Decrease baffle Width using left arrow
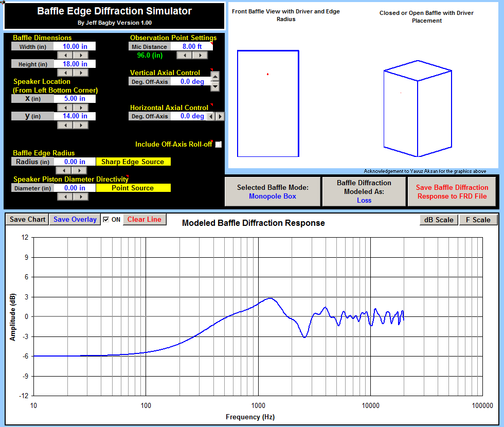 (x=64, y=55)
